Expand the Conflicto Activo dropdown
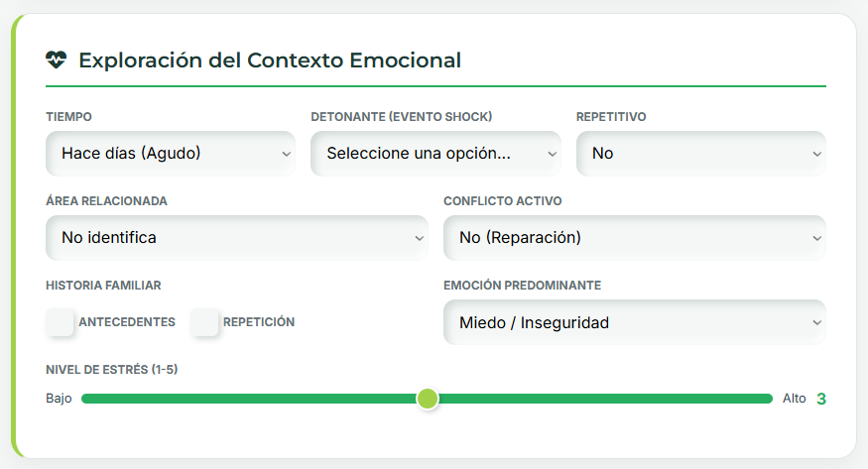Image resolution: width=868 pixels, height=469 pixels. 634,238
